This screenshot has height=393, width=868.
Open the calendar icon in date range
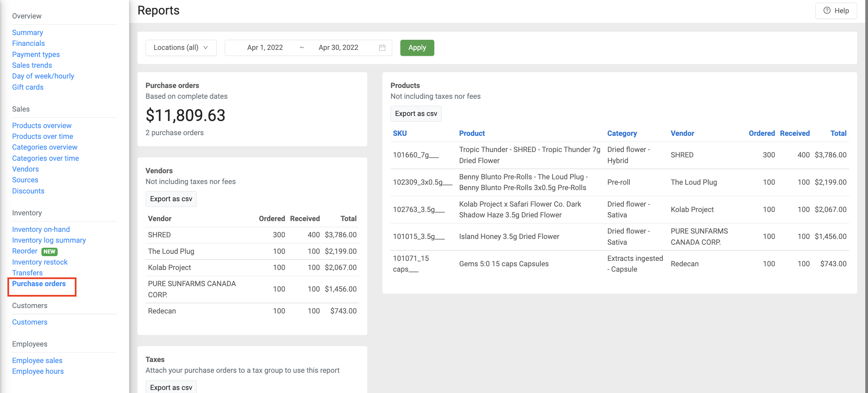coord(382,48)
